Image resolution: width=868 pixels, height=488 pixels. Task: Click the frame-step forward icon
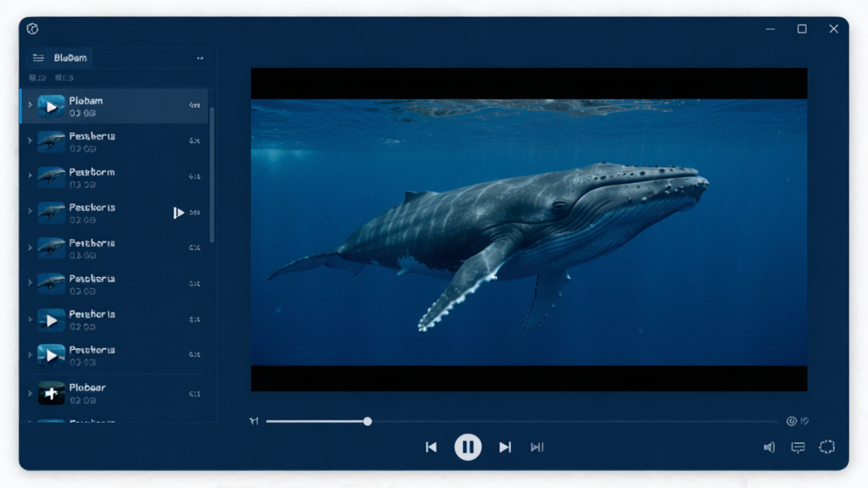click(x=537, y=447)
